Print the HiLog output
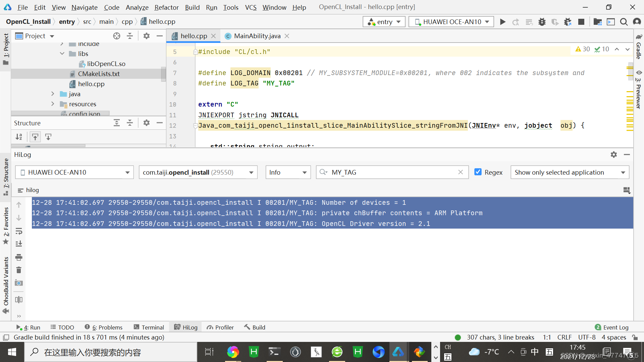This screenshot has width=644, height=362. [x=19, y=257]
